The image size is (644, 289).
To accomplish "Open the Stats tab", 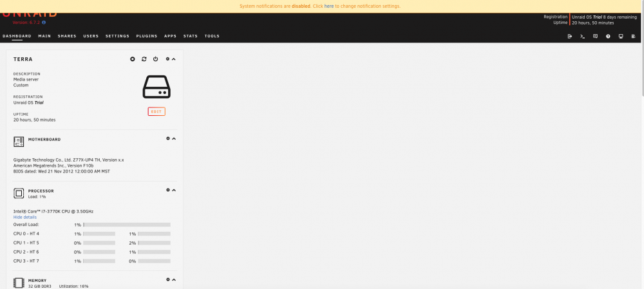I will pyautogui.click(x=191, y=36).
